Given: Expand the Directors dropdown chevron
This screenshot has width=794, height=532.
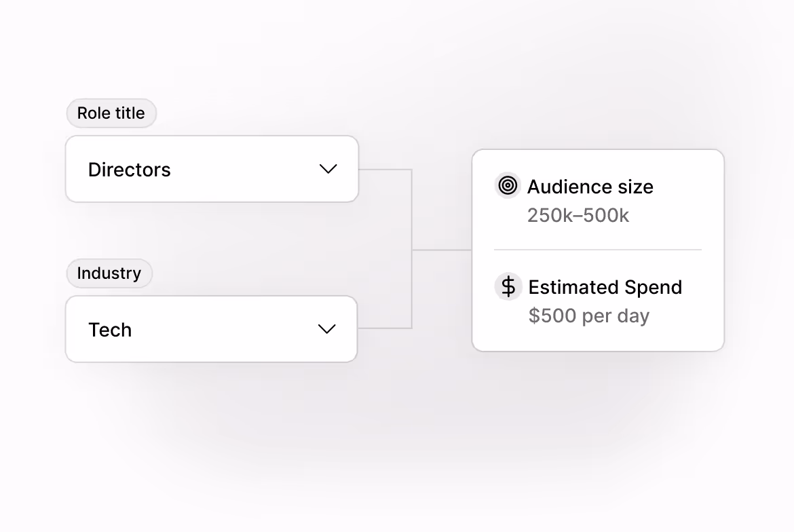Looking at the screenshot, I should click(328, 169).
